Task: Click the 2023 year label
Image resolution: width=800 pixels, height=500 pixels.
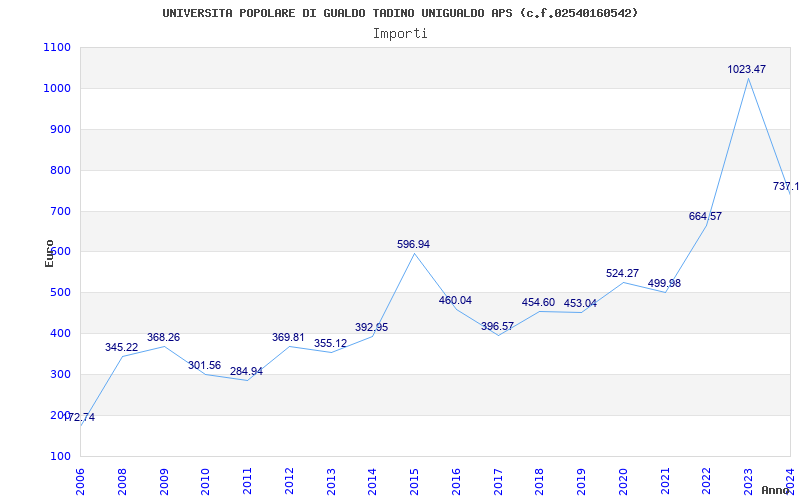Action: pyautogui.click(x=748, y=482)
